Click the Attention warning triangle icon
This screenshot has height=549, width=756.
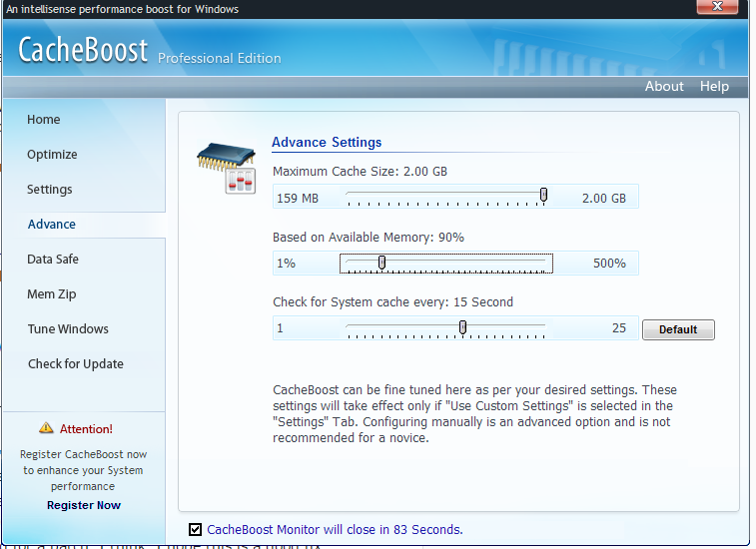(x=46, y=428)
